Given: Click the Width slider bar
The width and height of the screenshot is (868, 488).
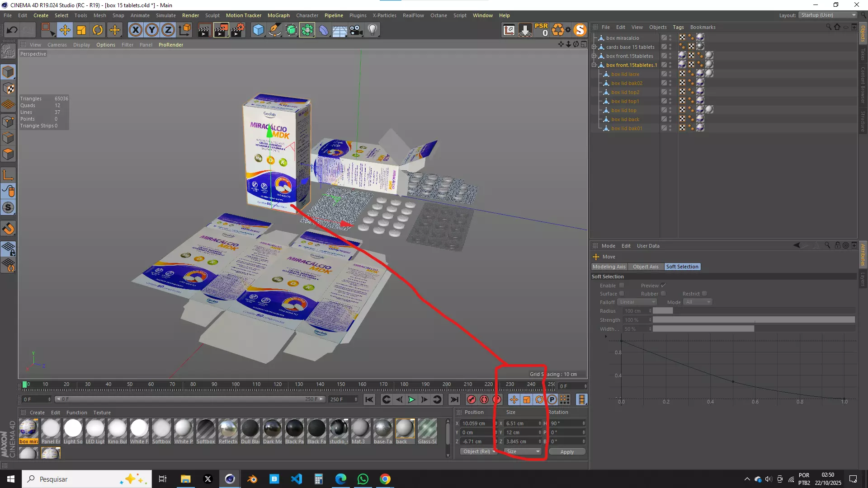Looking at the screenshot, I should 754,329.
